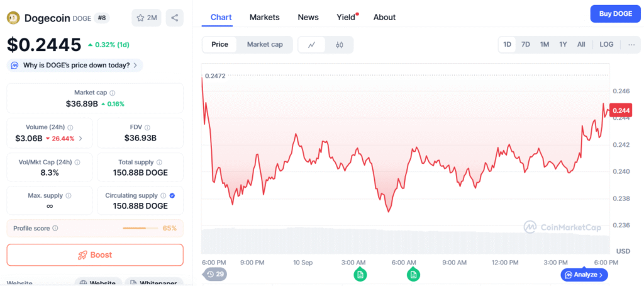Switch to the News tab

(x=308, y=17)
